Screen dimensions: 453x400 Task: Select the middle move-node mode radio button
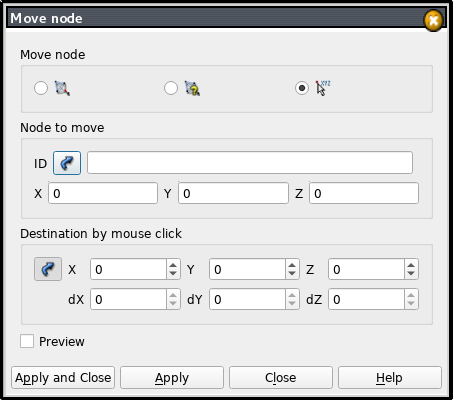click(x=171, y=88)
